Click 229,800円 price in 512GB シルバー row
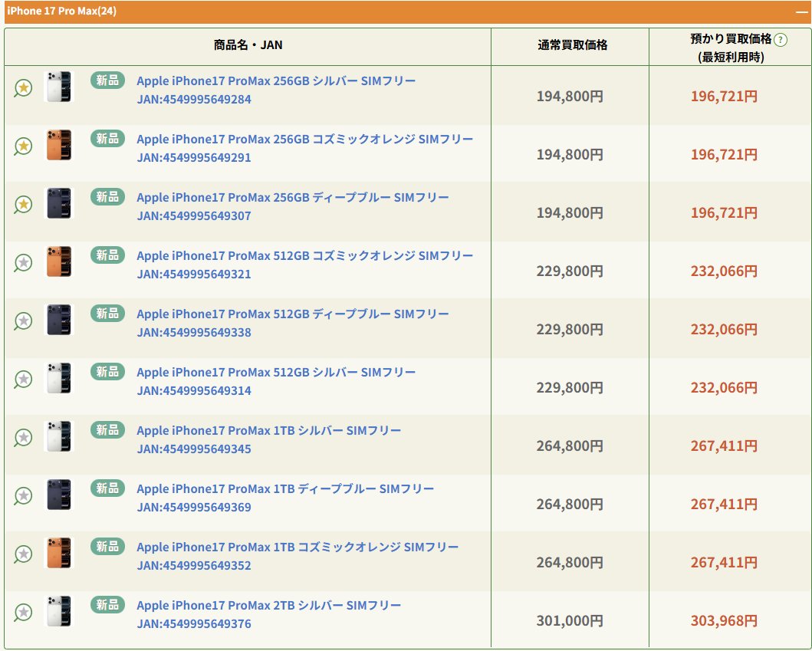Screen dimensions: 812x651 coord(570,388)
